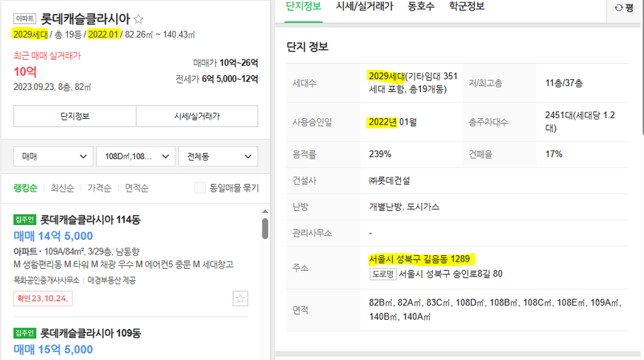Select the 239% 용적률 value
644x360 pixels.
(x=380, y=154)
